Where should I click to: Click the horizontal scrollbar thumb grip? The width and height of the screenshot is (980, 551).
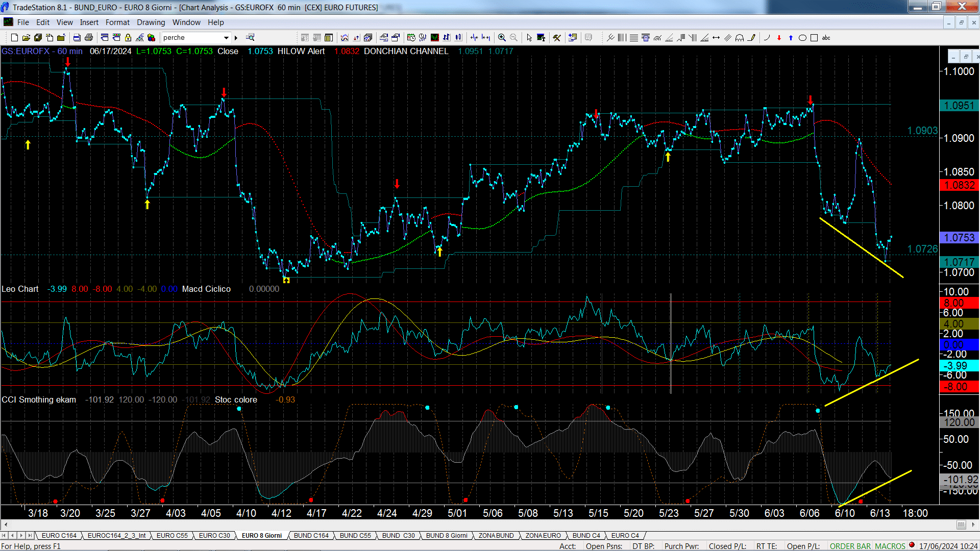tap(961, 525)
